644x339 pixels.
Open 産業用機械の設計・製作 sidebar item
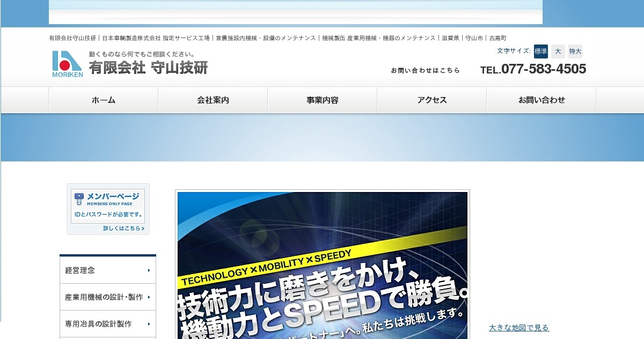tap(108, 297)
